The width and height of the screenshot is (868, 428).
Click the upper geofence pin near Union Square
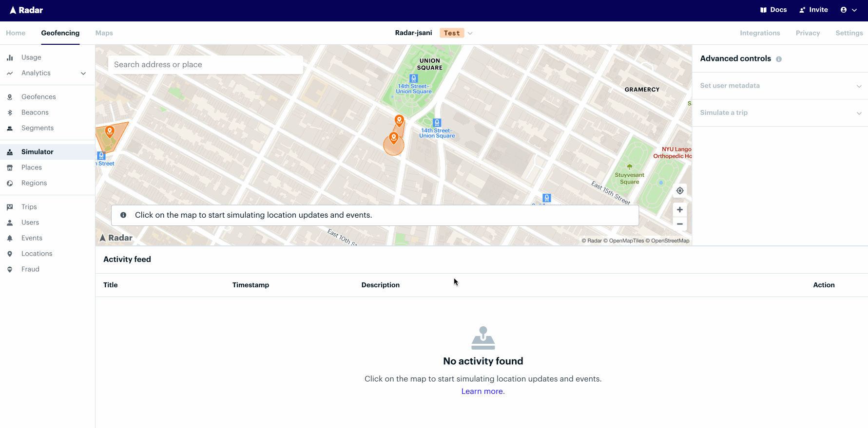(399, 120)
